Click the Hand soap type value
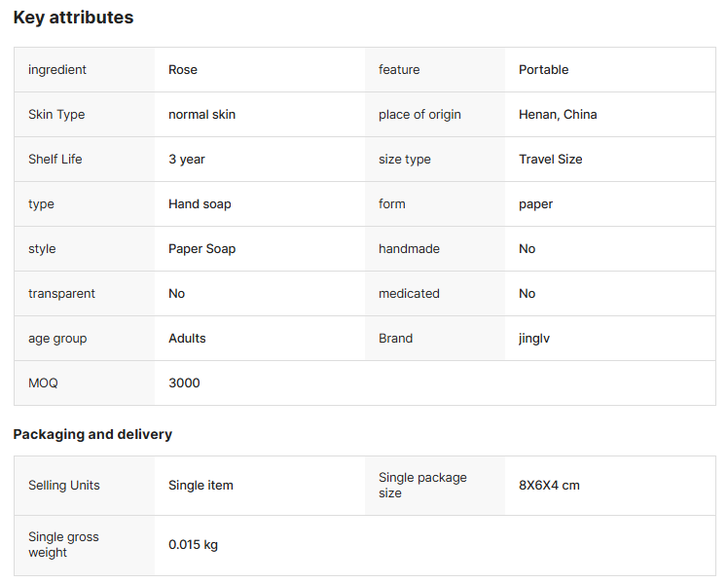 pos(200,204)
